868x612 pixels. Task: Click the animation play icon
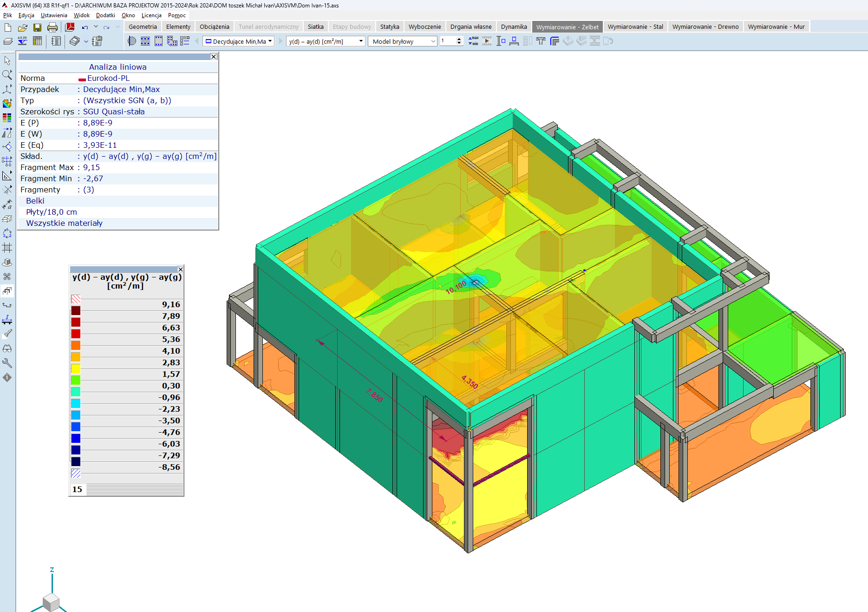[487, 41]
